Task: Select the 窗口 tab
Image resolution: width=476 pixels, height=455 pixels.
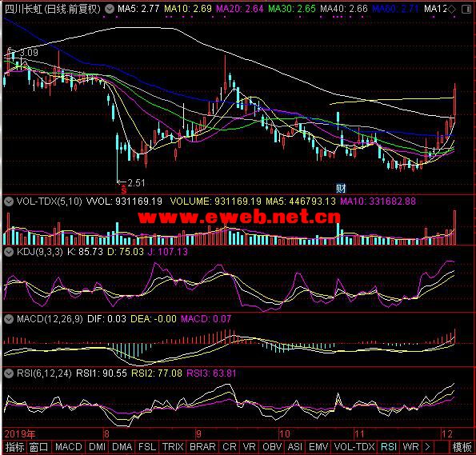Action: 38,447
